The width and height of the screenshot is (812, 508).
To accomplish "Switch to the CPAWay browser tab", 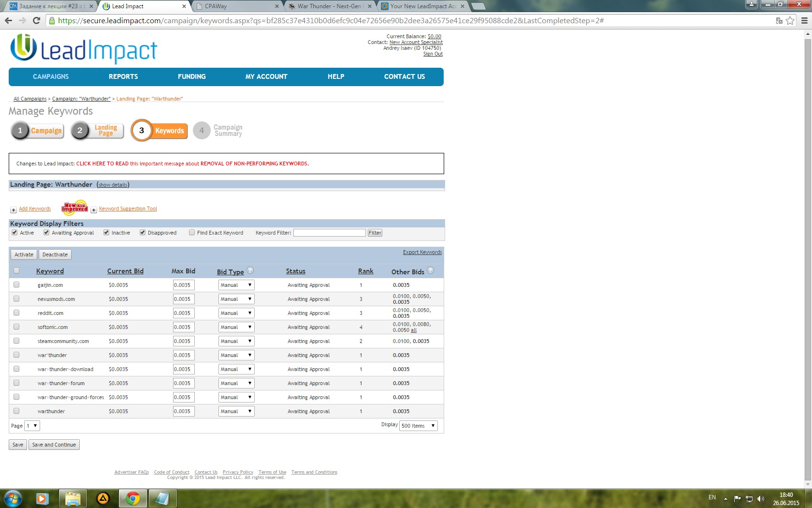I will click(x=237, y=6).
